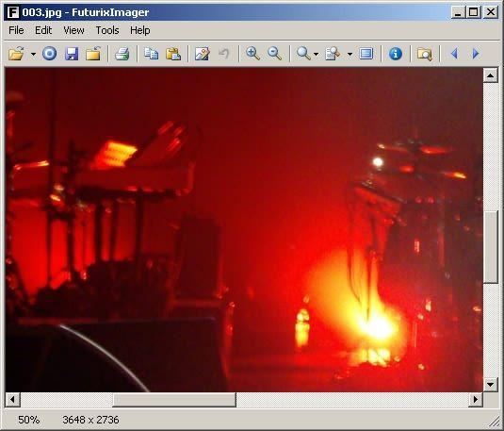The width and height of the screenshot is (504, 431).
Task: Save image with floppy disk icon
Action: tap(72, 54)
